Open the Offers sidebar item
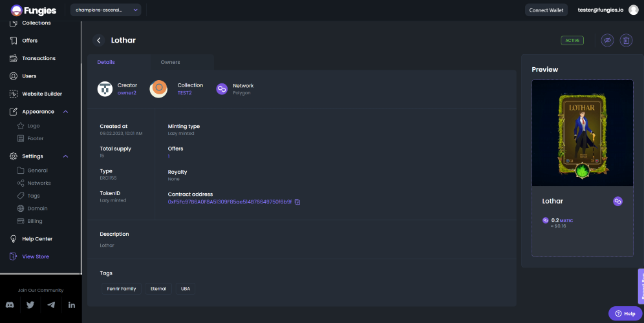This screenshot has width=644, height=323. [x=30, y=41]
